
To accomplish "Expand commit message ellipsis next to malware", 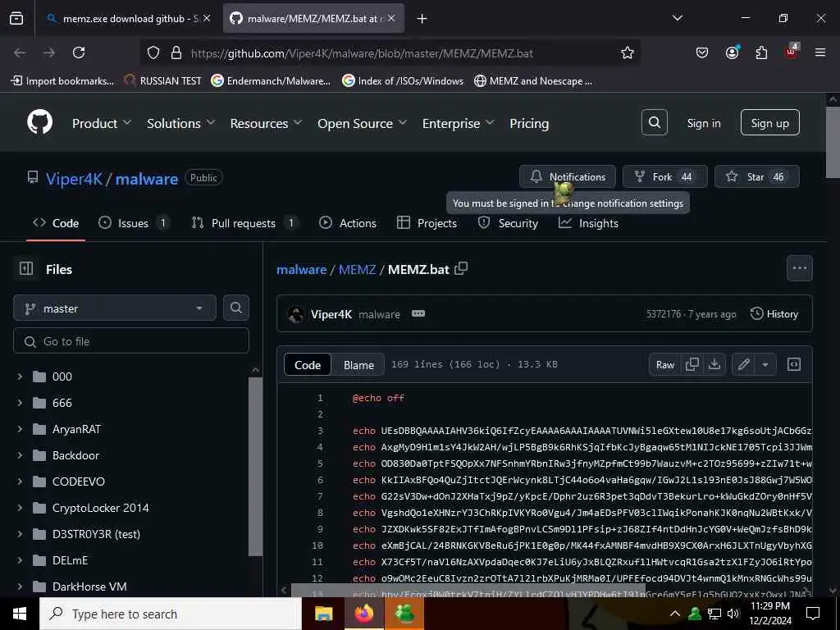I will (418, 313).
